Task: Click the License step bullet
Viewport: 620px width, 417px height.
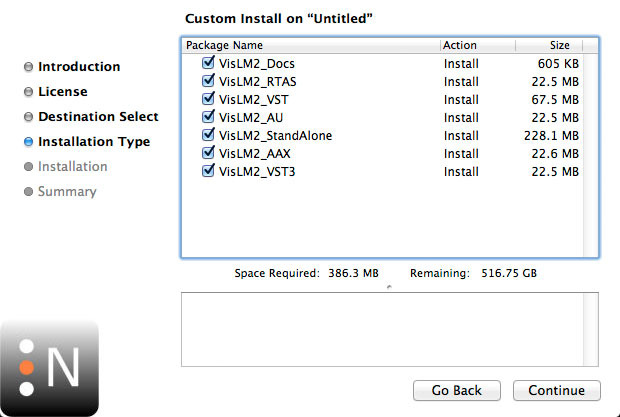Action: [x=28, y=92]
